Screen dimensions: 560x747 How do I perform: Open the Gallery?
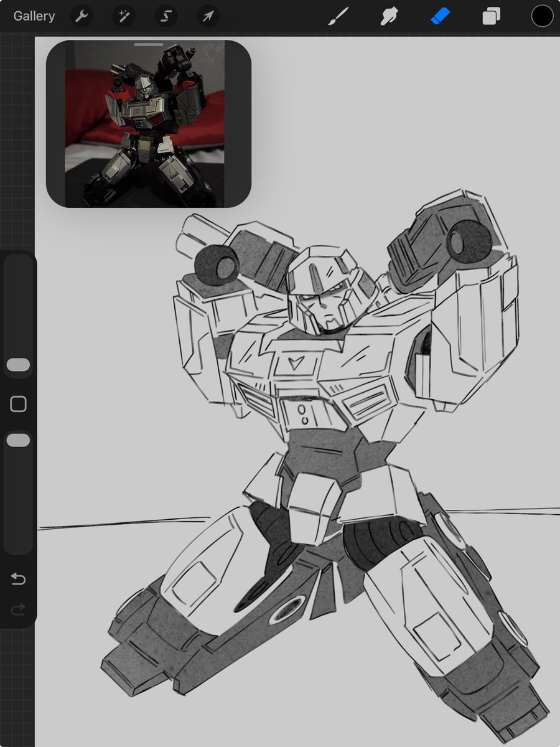tap(34, 16)
